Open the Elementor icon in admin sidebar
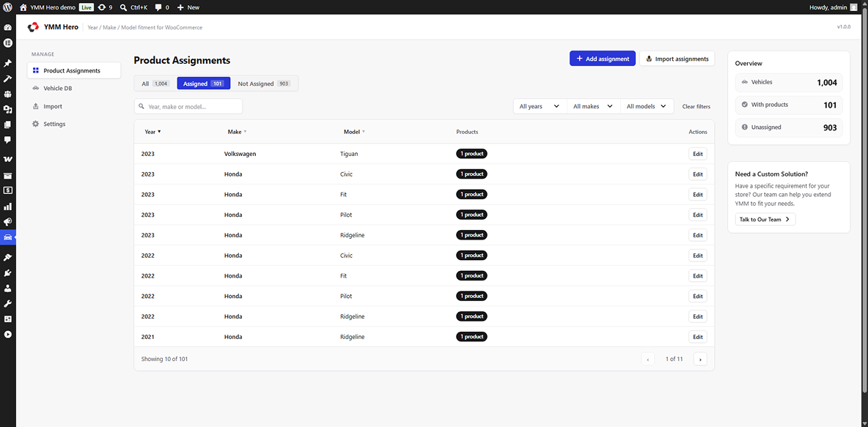This screenshot has width=868, height=427. (x=8, y=42)
